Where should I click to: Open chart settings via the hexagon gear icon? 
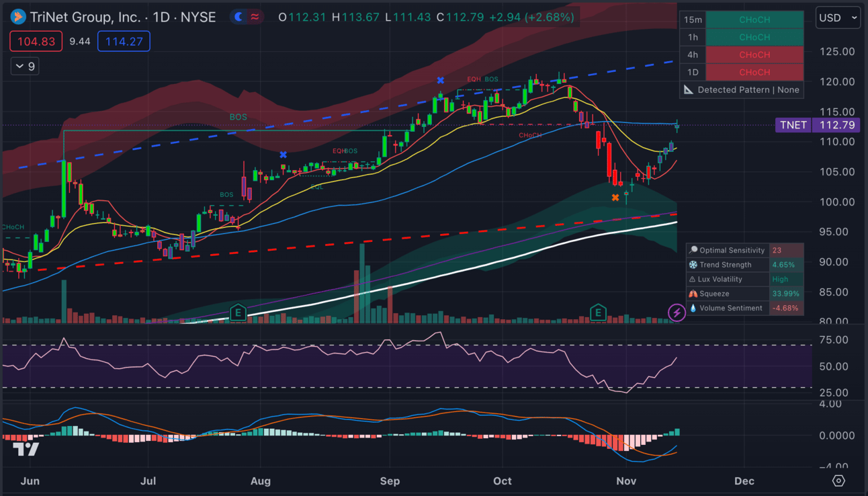pos(838,481)
